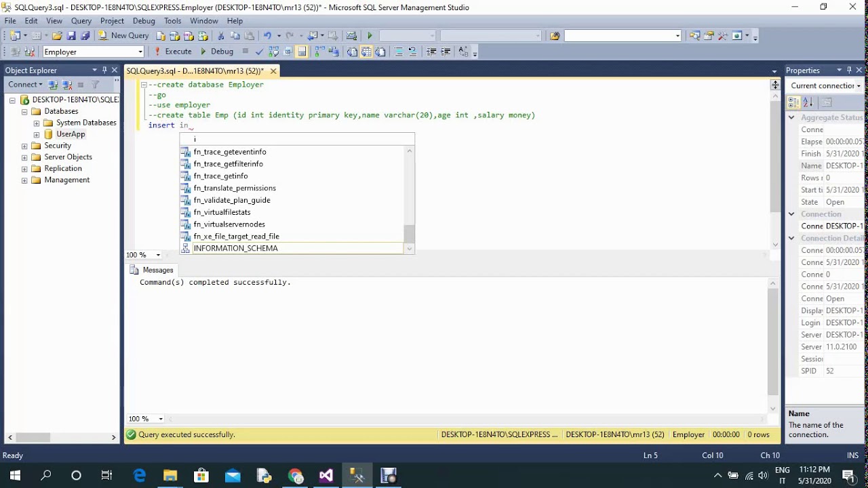Click the Undo arrow icon
The image size is (868, 488).
point(267,36)
